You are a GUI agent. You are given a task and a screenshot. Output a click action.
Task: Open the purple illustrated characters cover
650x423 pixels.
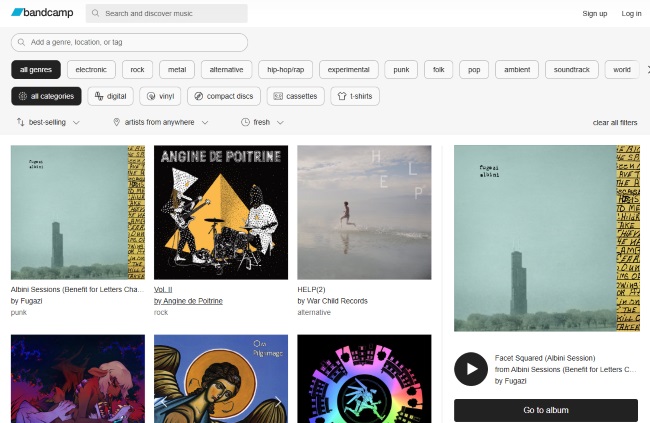pos(78,379)
